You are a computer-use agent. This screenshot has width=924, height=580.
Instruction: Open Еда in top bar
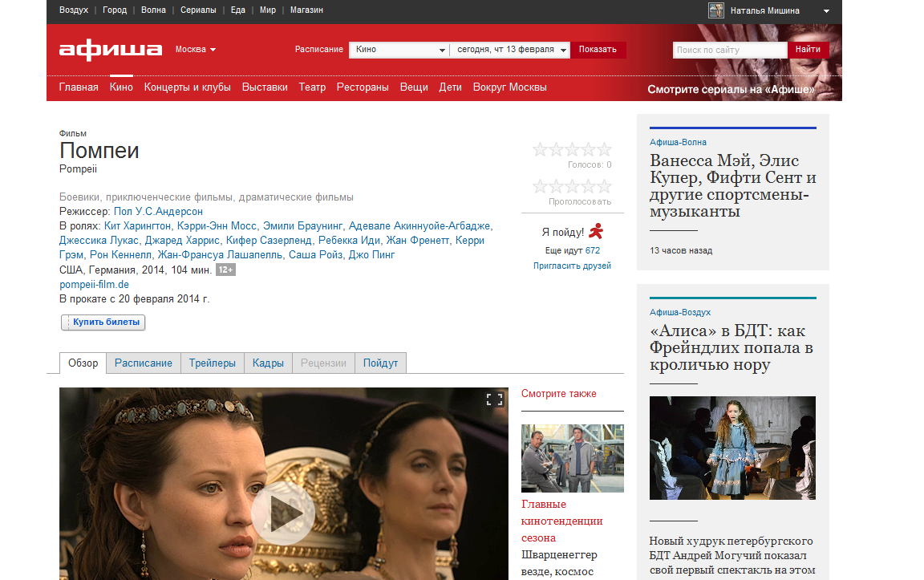click(x=238, y=10)
